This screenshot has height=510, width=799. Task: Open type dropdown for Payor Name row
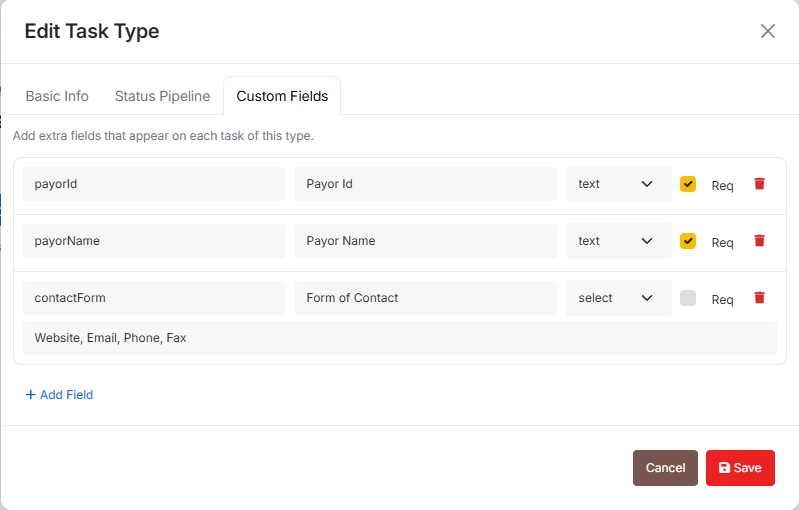[619, 241]
